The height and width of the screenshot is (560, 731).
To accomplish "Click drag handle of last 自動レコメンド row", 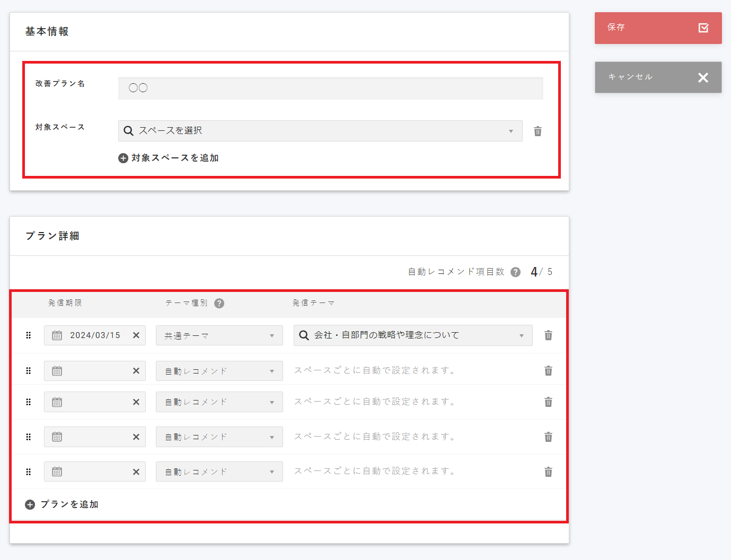I will coord(29,472).
